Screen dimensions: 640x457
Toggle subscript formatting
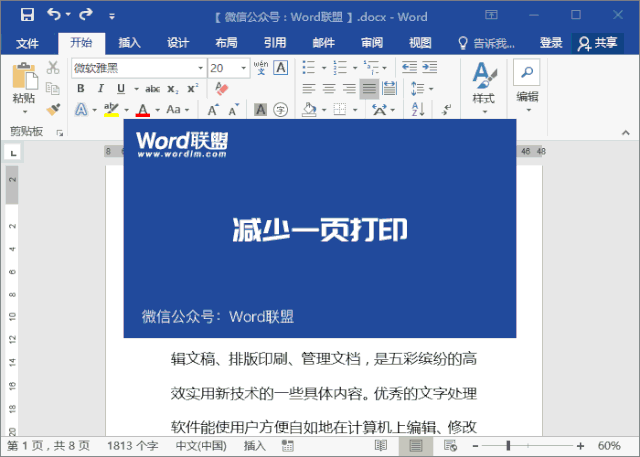(x=173, y=89)
